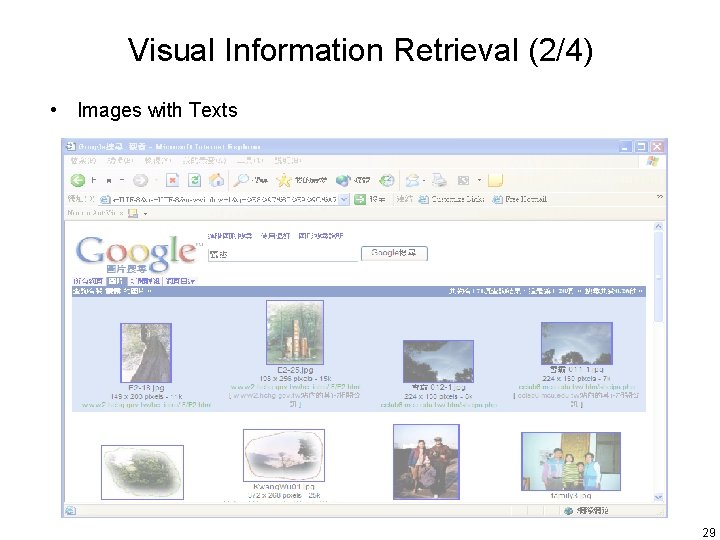Click the preferences link above search box
The height and width of the screenshot is (540, 720).
(x=275, y=236)
